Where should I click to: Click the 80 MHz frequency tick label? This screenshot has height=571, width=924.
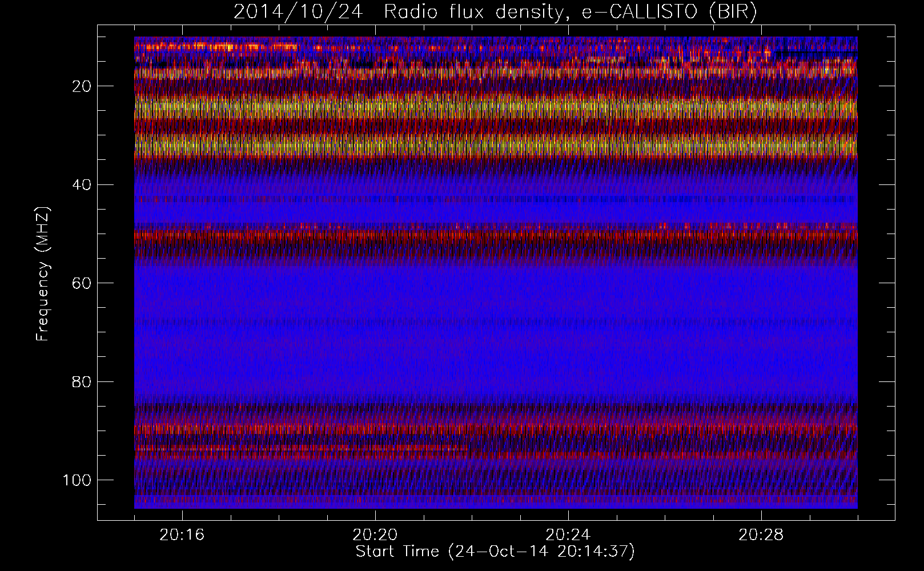point(81,381)
